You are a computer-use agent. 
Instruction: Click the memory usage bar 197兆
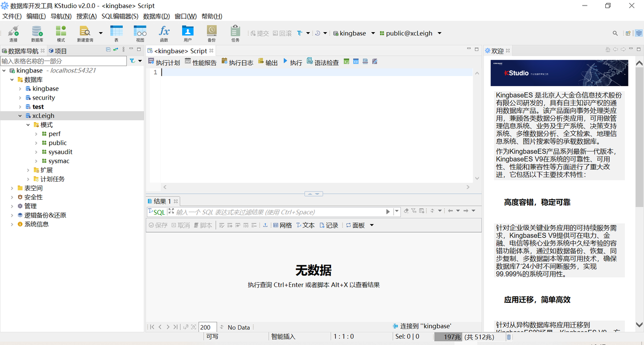[469, 337]
